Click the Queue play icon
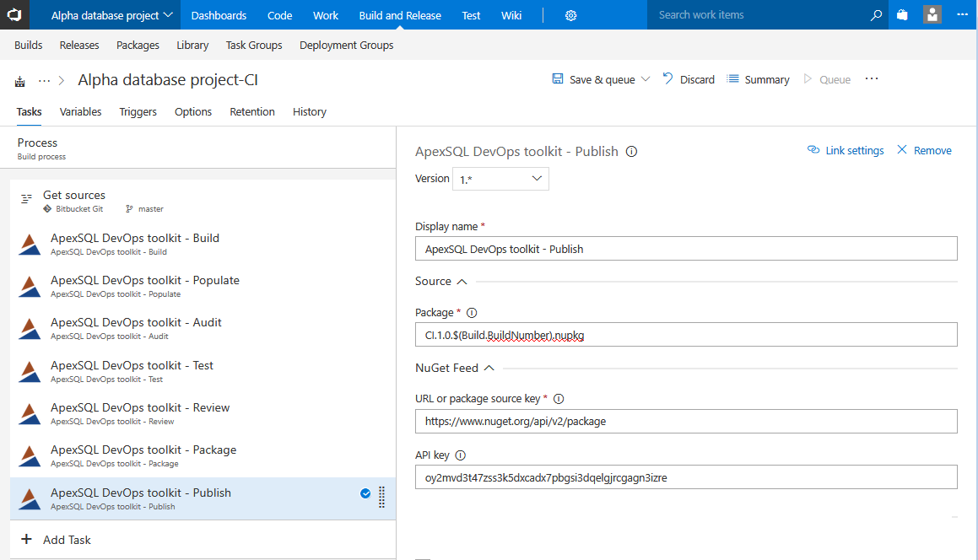Image resolution: width=978 pixels, height=560 pixels. (x=807, y=78)
